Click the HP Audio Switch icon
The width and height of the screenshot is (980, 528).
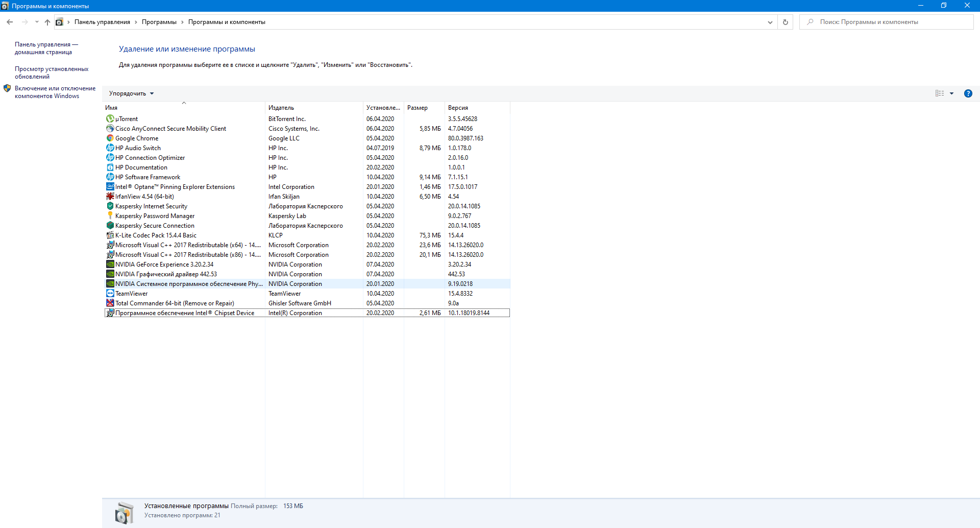pyautogui.click(x=110, y=148)
